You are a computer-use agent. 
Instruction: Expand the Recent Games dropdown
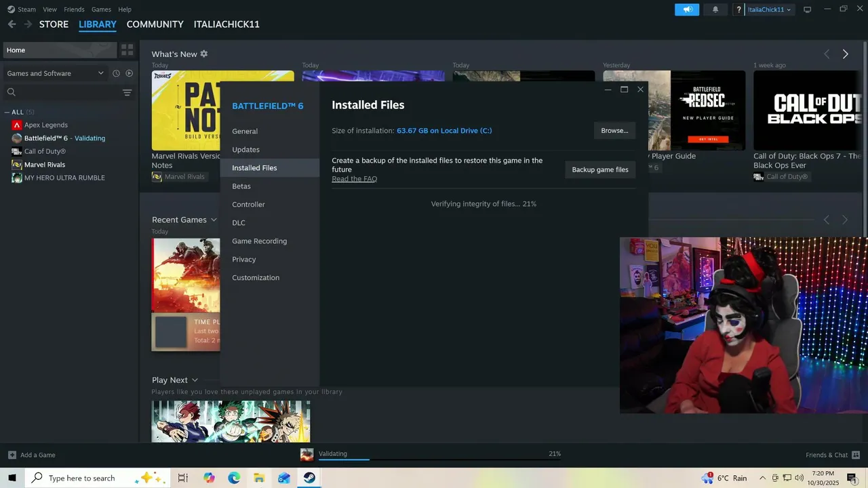pos(214,220)
